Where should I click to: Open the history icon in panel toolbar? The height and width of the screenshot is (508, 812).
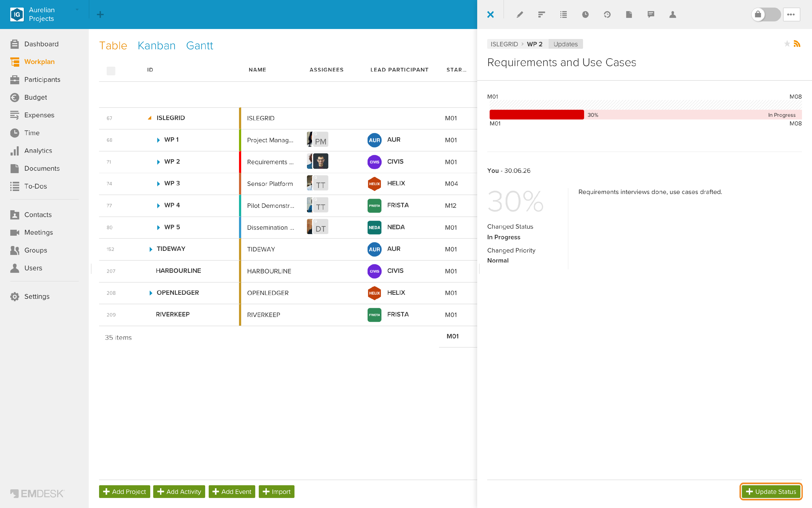607,14
